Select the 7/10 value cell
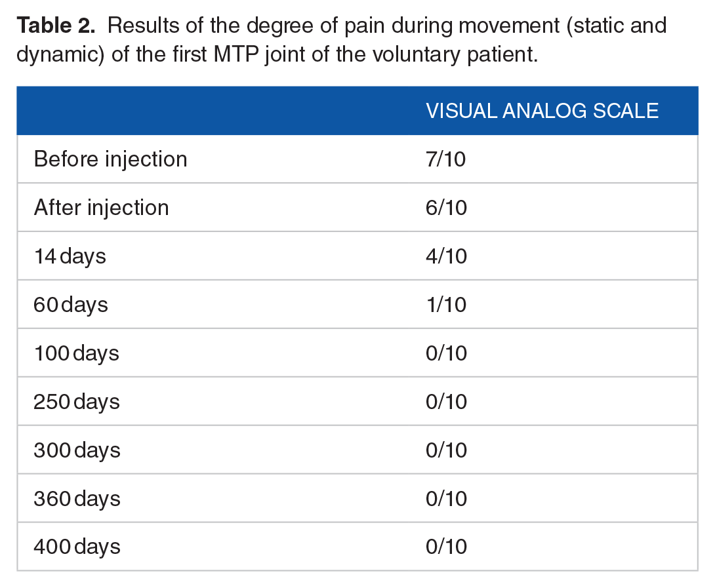 tap(445, 159)
